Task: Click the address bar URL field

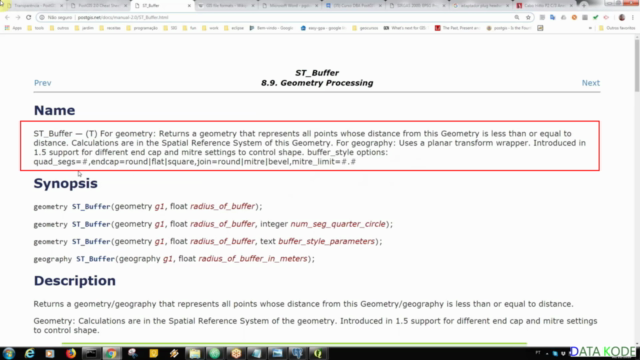Action: click(286, 18)
